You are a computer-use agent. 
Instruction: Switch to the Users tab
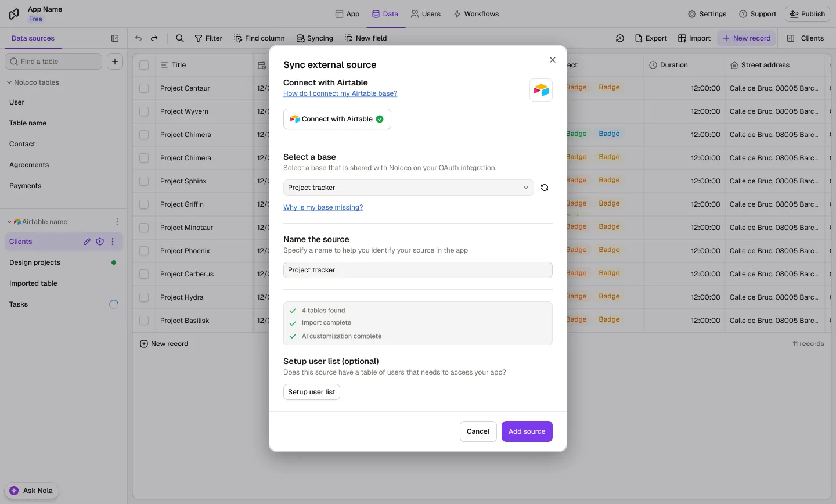pyautogui.click(x=426, y=14)
